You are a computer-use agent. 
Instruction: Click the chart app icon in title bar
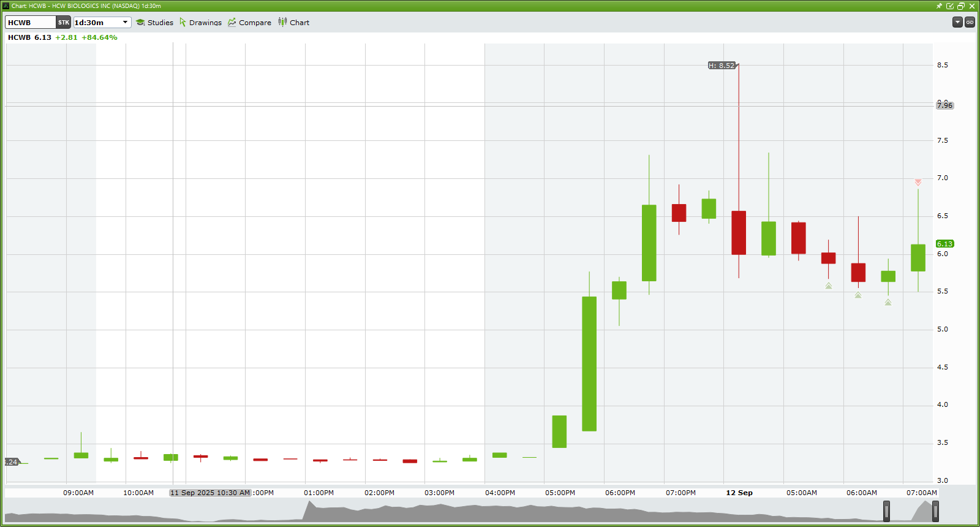tap(6, 6)
